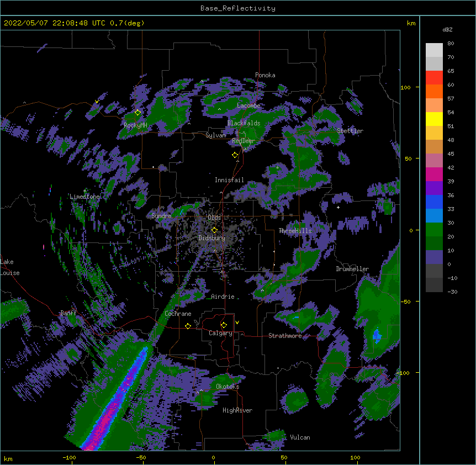This screenshot has height=465, width=476.
Task: Click the orange 60 dBZ legend swatch
Action: pyautogui.click(x=434, y=91)
